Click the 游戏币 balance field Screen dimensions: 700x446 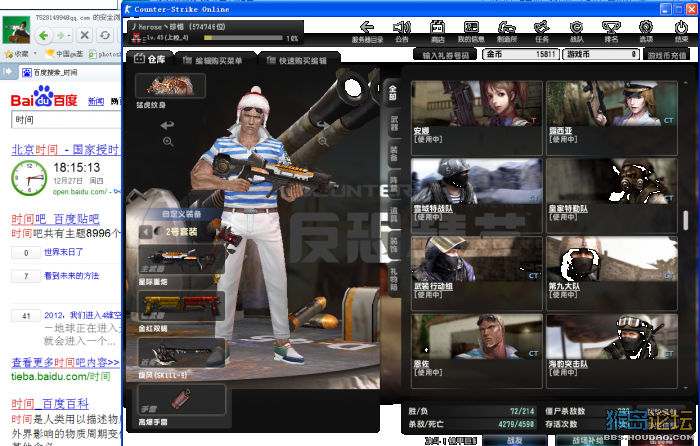pos(601,54)
